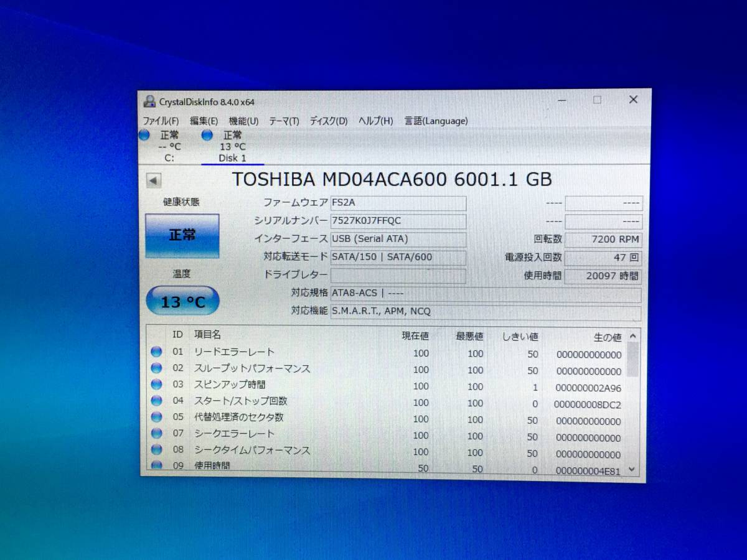This screenshot has height=560, width=747.
Task: Open the 機能(U) menu
Action: [x=243, y=121]
